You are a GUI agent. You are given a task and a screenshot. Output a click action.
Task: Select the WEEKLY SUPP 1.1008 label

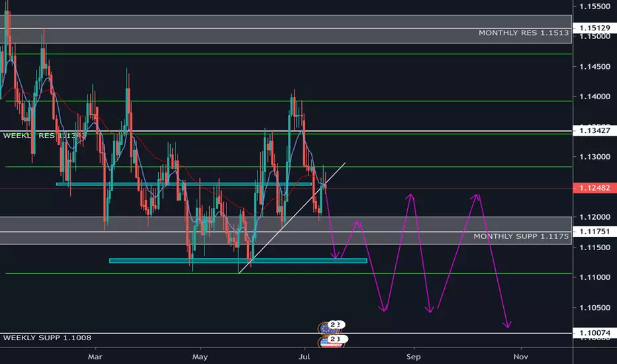coord(47,338)
